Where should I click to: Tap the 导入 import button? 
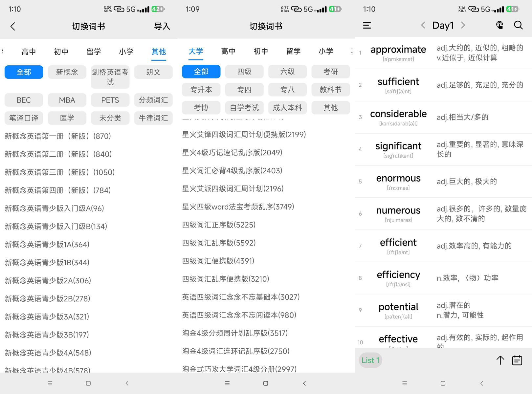tap(162, 26)
